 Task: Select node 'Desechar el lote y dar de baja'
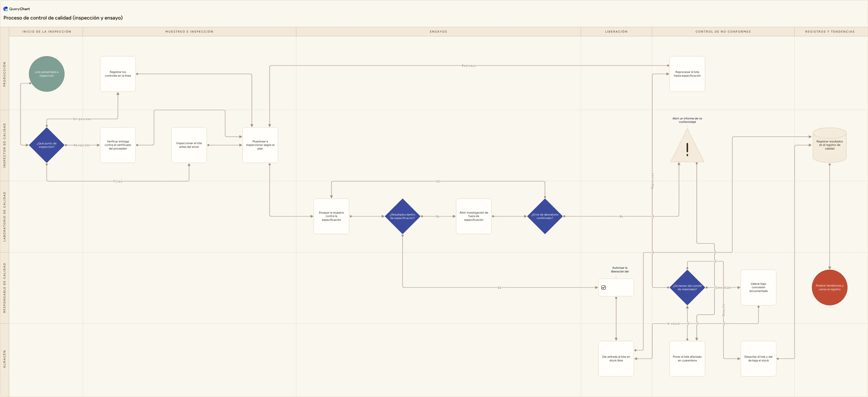(x=758, y=359)
